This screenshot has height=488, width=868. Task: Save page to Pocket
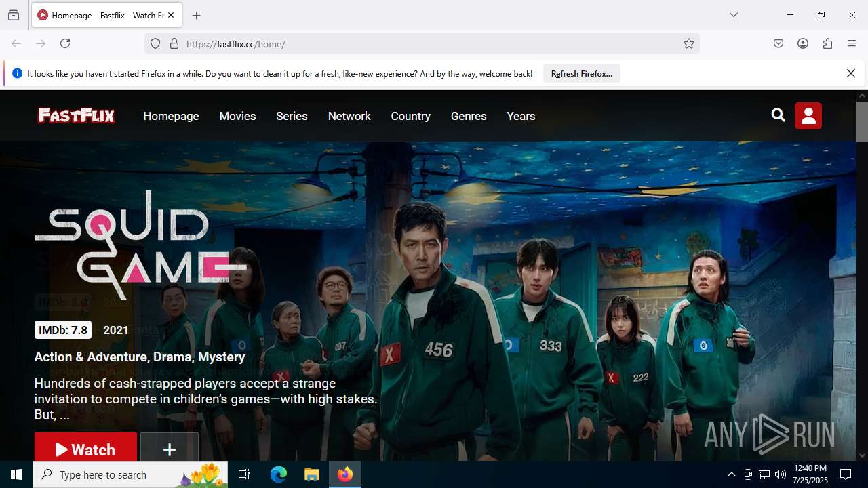tap(778, 43)
